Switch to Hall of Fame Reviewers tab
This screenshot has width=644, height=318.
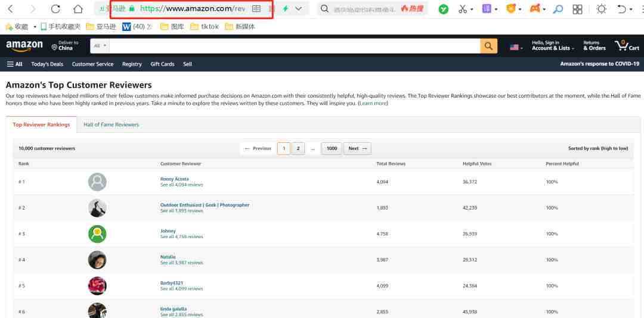tap(112, 124)
